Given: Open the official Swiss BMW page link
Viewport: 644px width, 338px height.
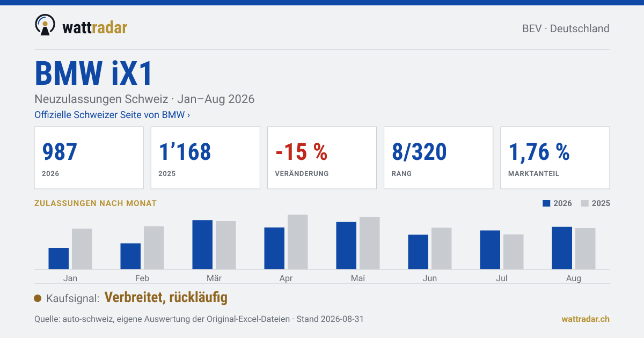Looking at the screenshot, I should [112, 115].
